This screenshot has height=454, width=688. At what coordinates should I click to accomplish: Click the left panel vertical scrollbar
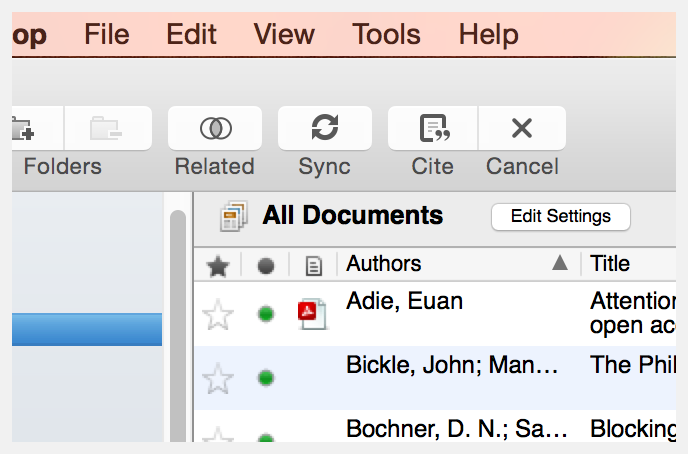[178, 320]
